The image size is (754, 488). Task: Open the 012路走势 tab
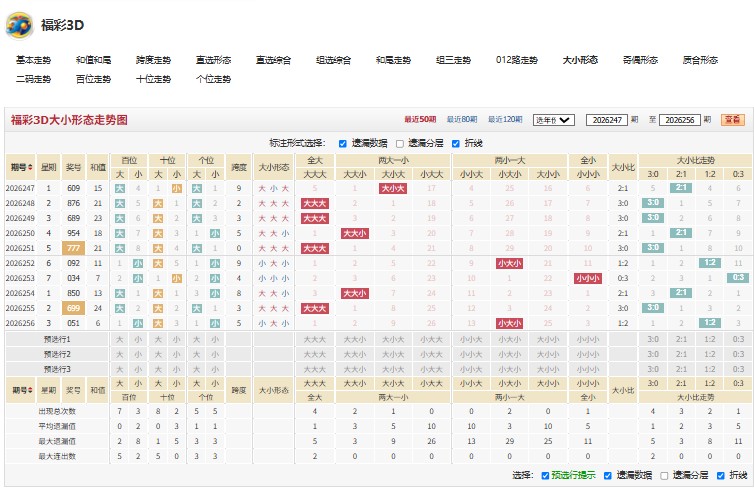[x=517, y=60]
